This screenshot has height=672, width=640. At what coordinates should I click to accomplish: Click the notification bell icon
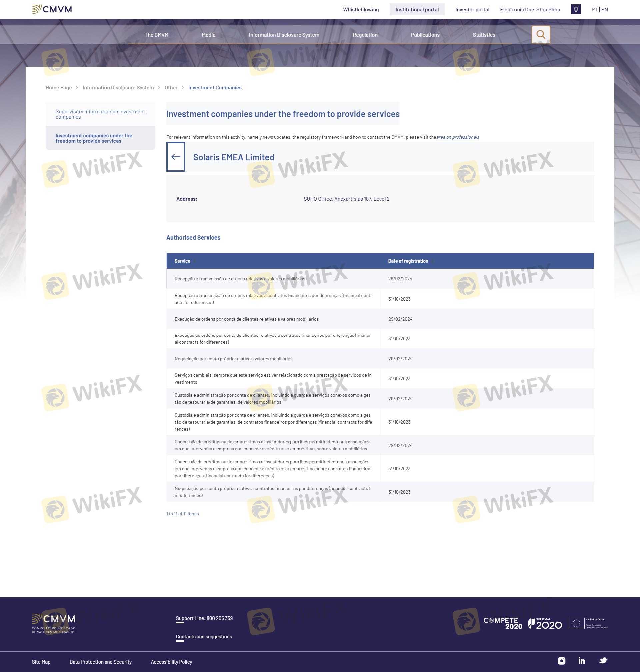576,10
